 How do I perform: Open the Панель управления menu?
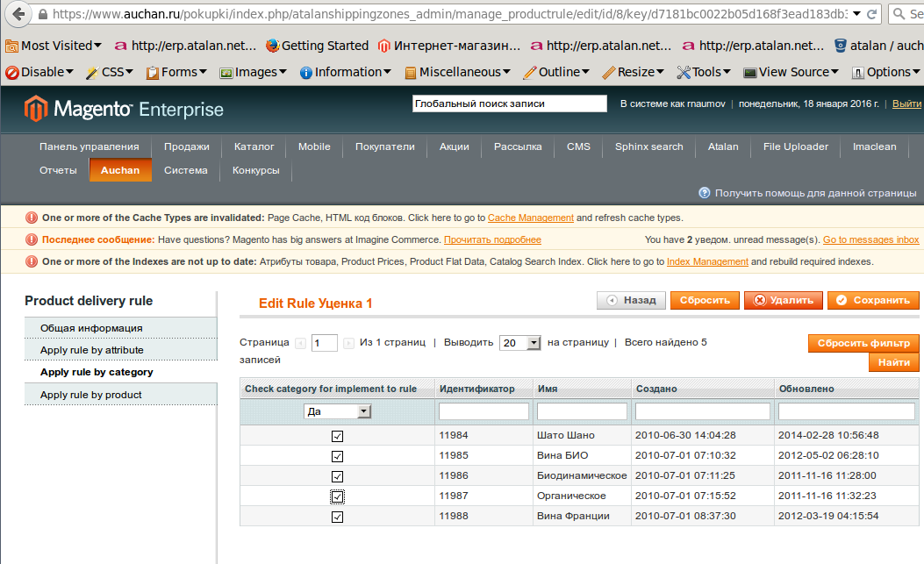pos(89,146)
